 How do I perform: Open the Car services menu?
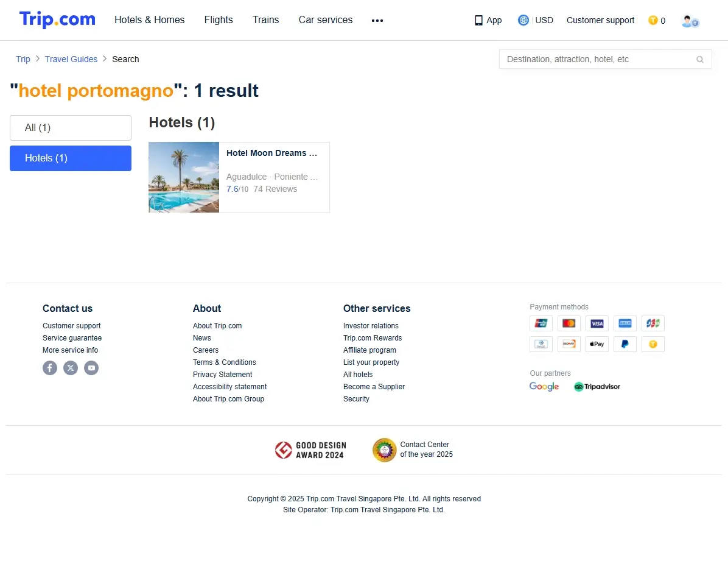[x=326, y=20]
